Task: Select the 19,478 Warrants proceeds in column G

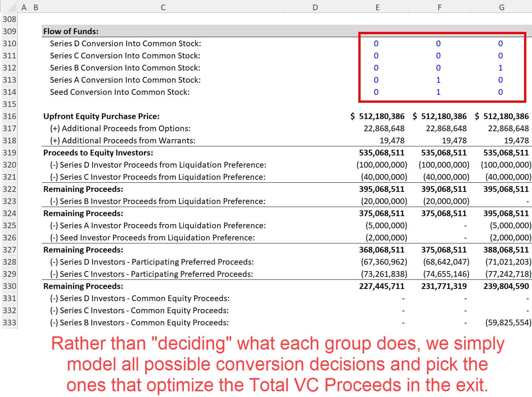Action: click(517, 140)
